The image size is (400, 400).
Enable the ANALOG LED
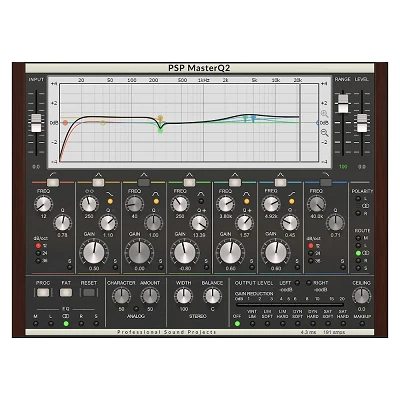point(136,309)
